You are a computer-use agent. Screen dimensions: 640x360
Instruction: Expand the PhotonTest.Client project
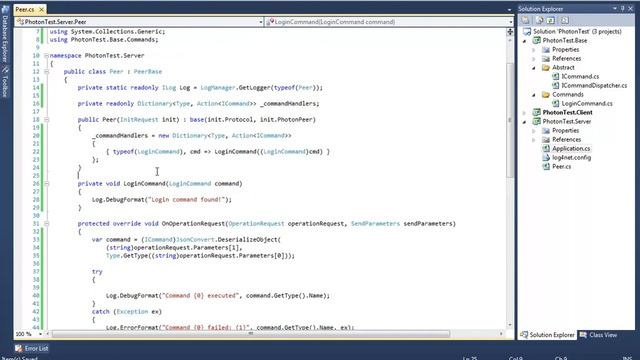(525, 113)
